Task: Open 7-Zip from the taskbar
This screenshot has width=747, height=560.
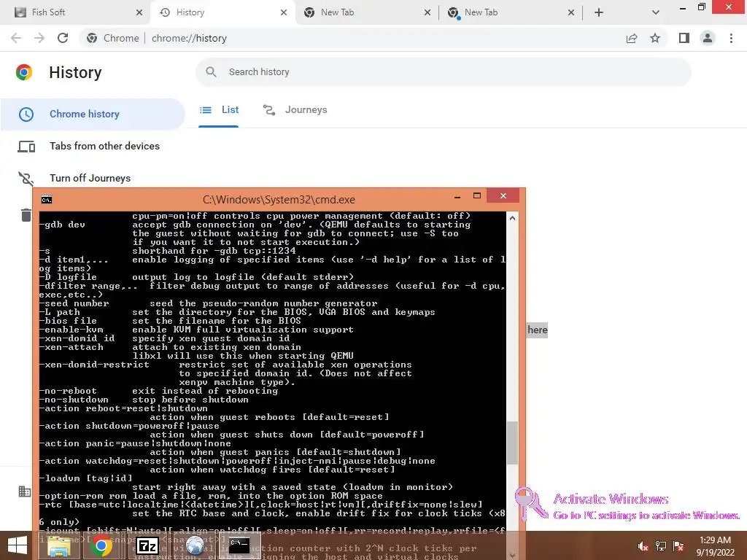Action: point(147,545)
